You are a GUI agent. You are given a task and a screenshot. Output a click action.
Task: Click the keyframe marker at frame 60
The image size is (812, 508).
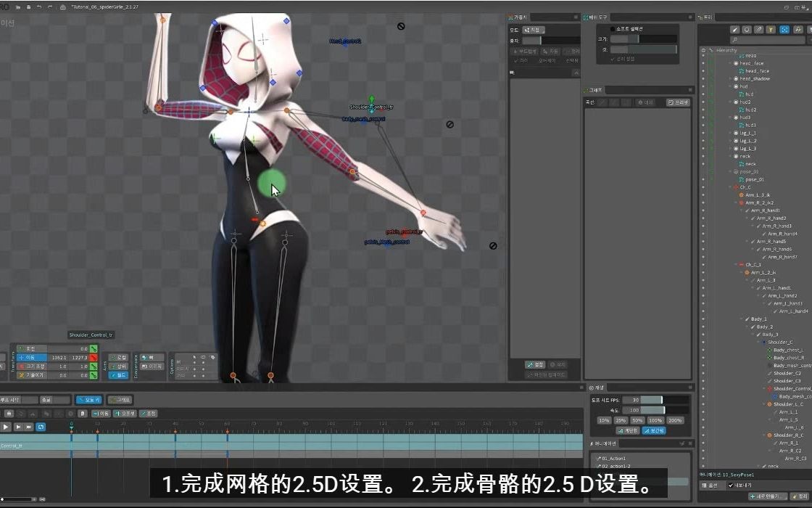tap(228, 431)
